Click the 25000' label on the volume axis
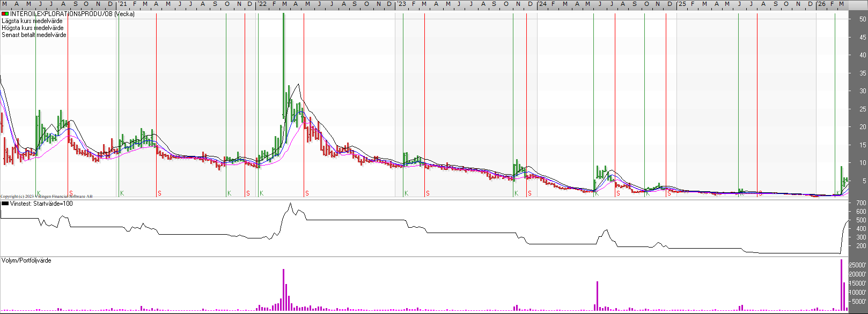This screenshot has width=868, height=314. tap(858, 265)
